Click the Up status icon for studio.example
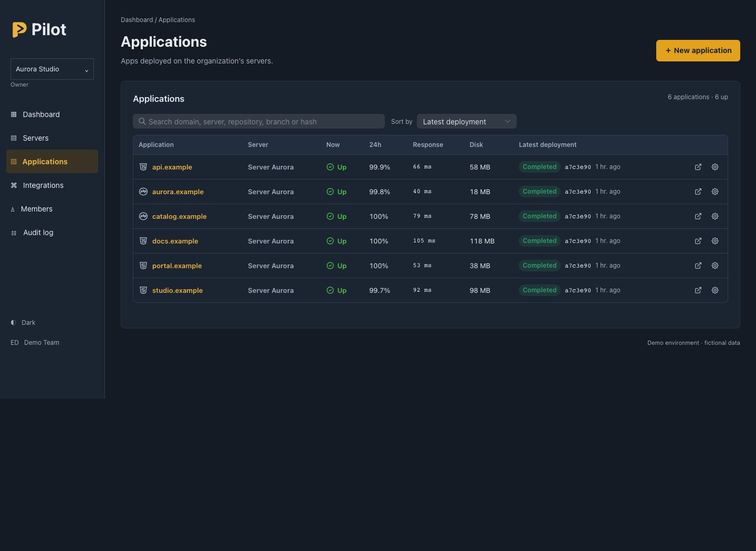The height and width of the screenshot is (551, 756). (x=330, y=290)
